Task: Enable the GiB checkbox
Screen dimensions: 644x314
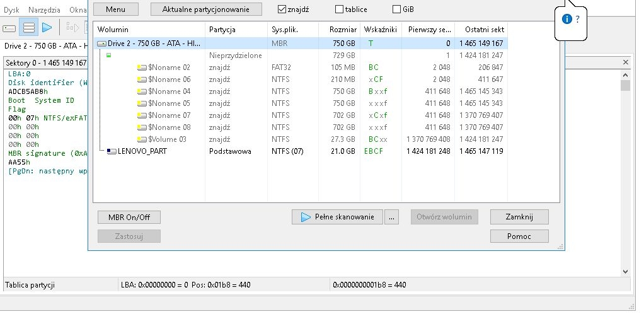Action: point(396,9)
